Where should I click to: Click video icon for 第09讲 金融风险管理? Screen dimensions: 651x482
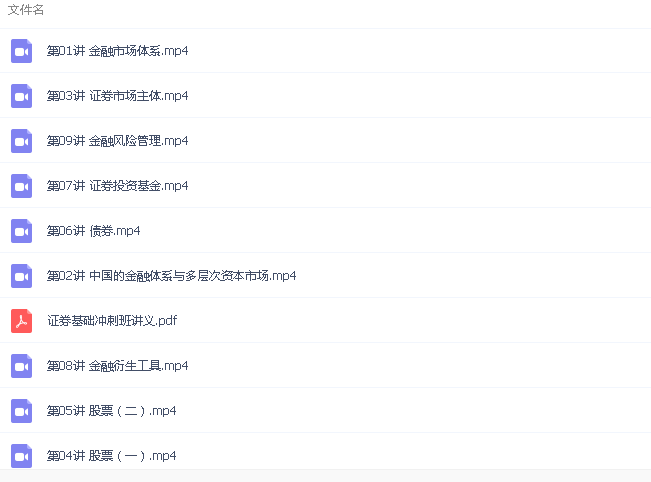pyautogui.click(x=22, y=141)
